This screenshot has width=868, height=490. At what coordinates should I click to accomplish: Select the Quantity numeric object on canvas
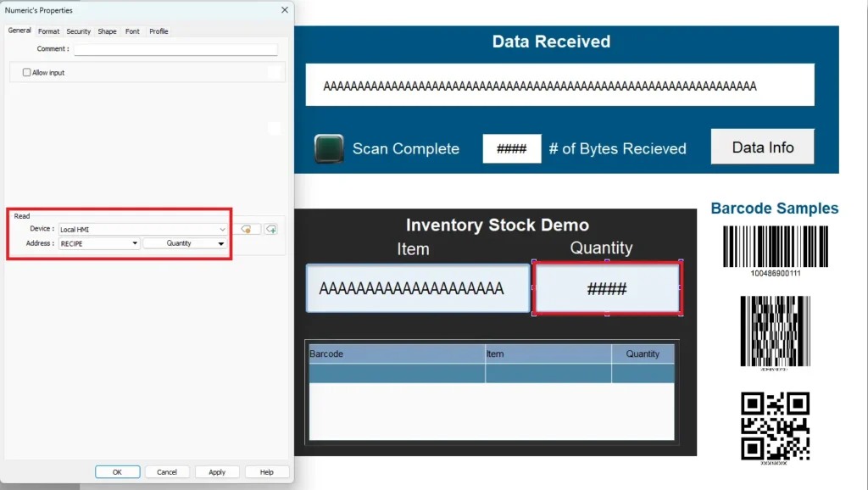tap(607, 289)
